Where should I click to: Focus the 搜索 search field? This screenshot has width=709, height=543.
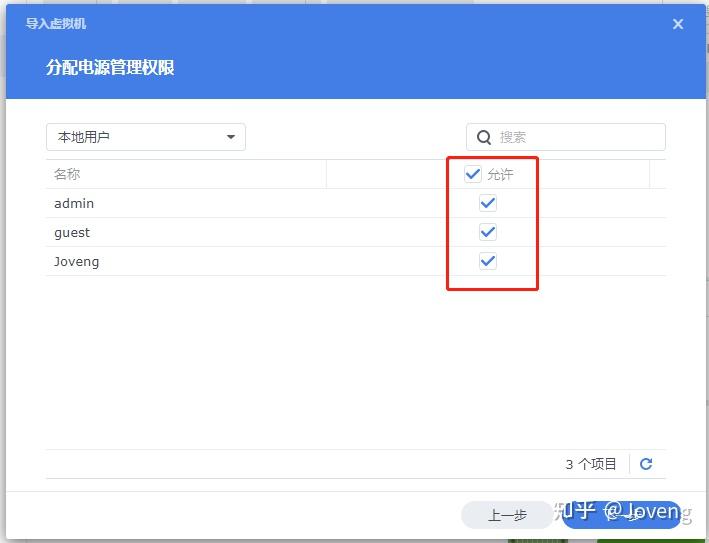[x=566, y=137]
